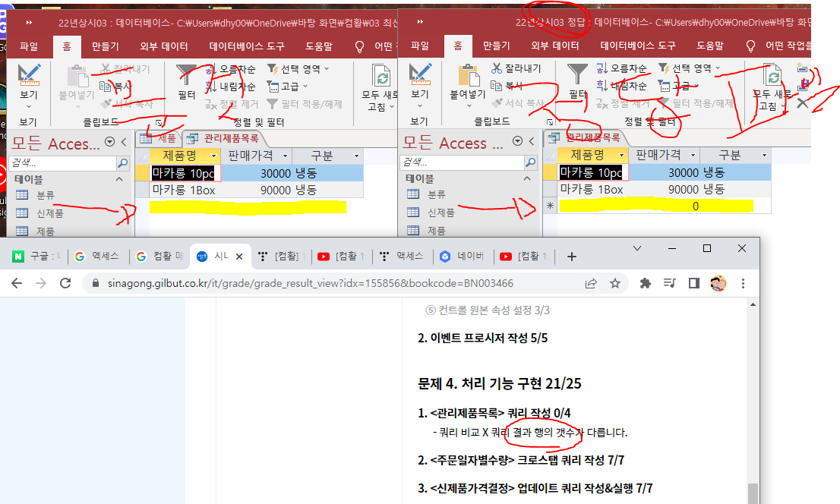Image resolution: width=840 pixels, height=504 pixels.
Task: Select 신제품 table in right navigation pane
Action: coord(436,213)
